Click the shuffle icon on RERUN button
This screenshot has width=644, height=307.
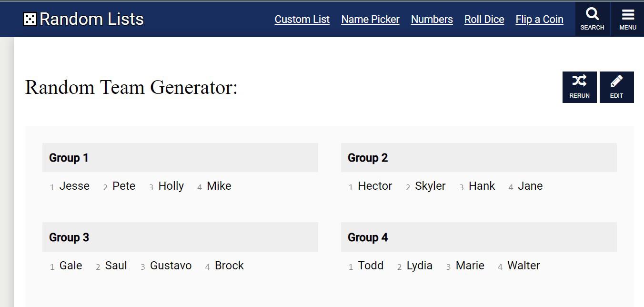coord(579,81)
